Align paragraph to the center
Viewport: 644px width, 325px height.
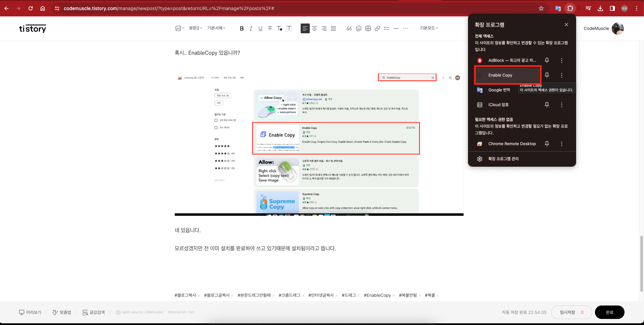314,29
